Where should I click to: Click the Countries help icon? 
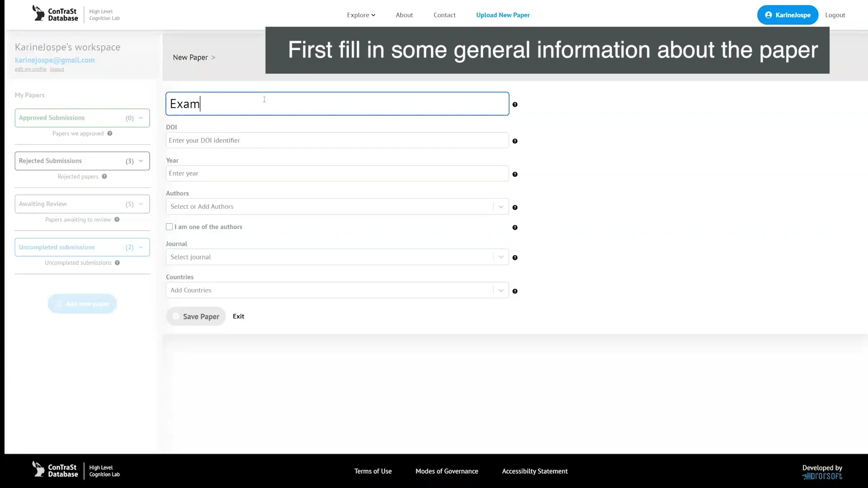click(515, 291)
